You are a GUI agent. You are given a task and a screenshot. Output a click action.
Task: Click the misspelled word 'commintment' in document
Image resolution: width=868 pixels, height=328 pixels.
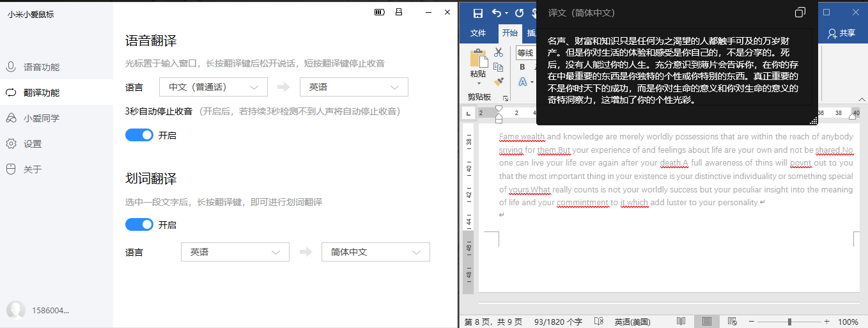tap(582, 203)
